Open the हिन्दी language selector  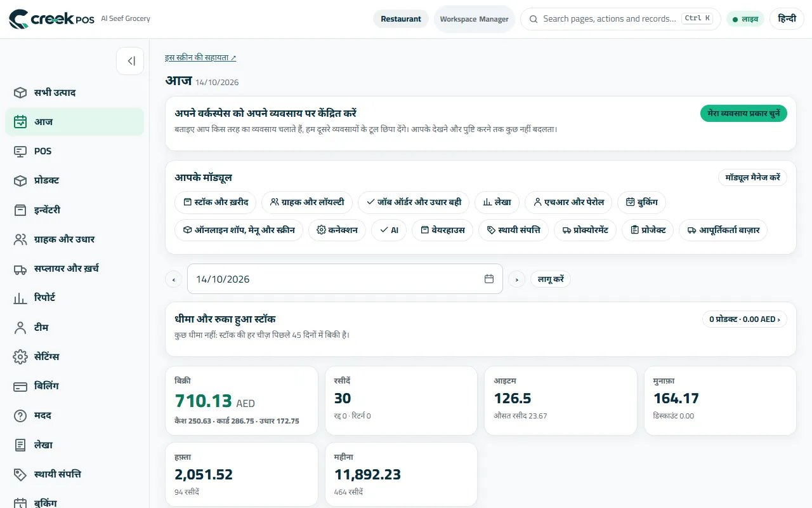[x=787, y=19]
